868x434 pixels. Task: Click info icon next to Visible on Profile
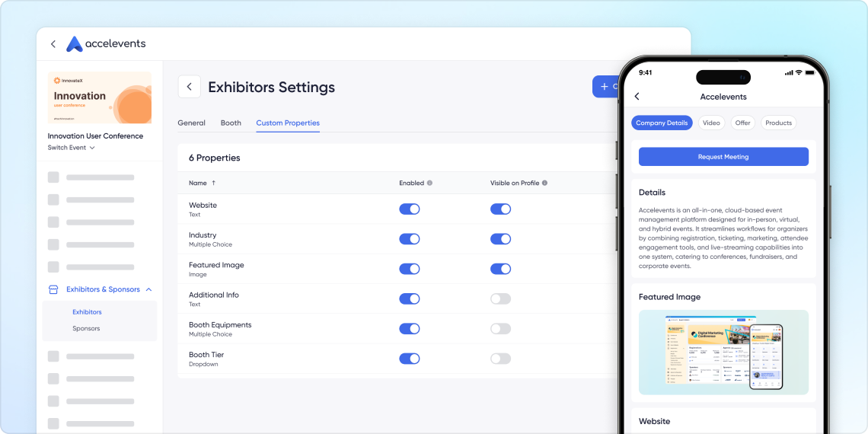pyautogui.click(x=544, y=183)
